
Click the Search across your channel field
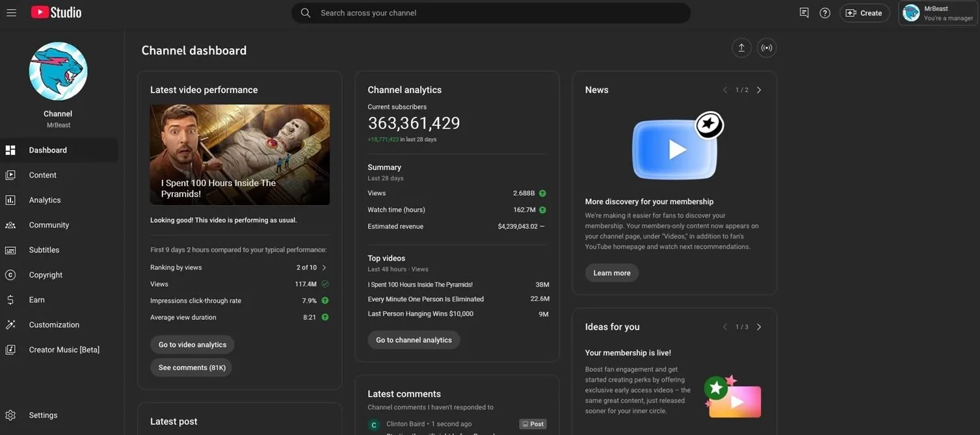coord(491,13)
